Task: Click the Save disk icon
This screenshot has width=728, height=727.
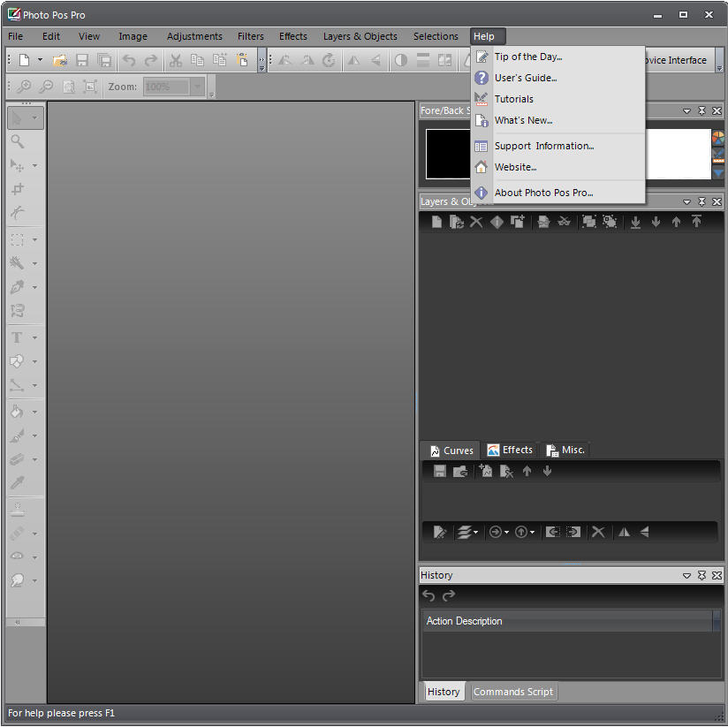Action: point(82,60)
